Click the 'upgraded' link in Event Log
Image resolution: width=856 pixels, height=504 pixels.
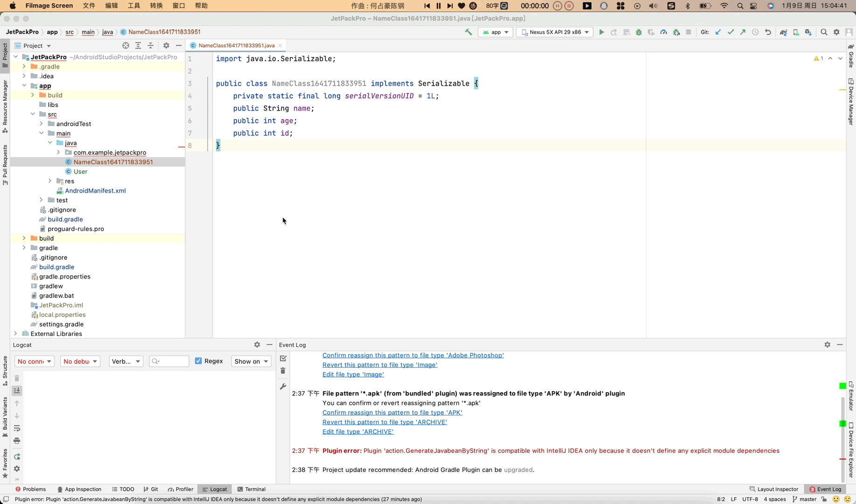518,469
